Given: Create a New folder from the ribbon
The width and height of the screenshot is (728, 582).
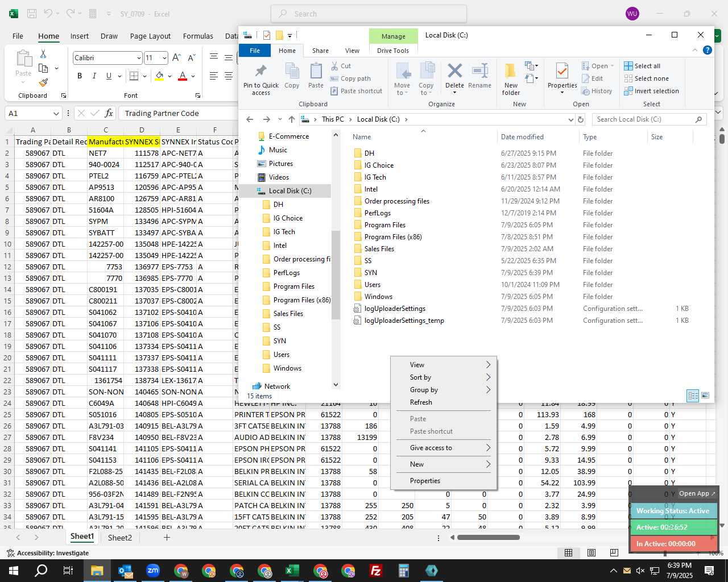Looking at the screenshot, I should pos(511,78).
